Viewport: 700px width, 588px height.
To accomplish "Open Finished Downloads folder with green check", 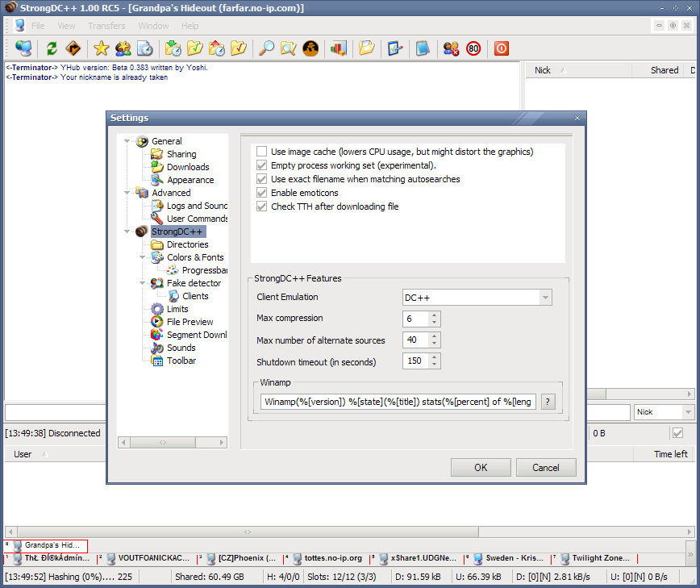I will click(194, 48).
